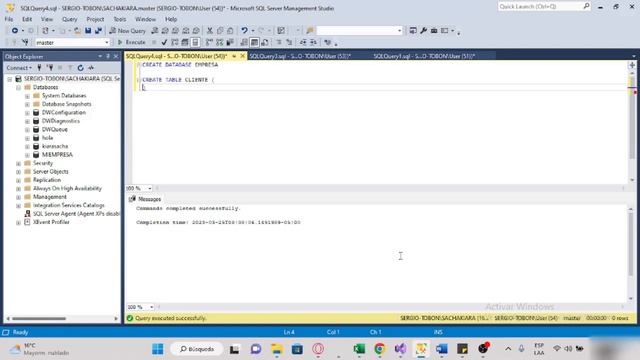Click the Cut scissors icon

210,31
